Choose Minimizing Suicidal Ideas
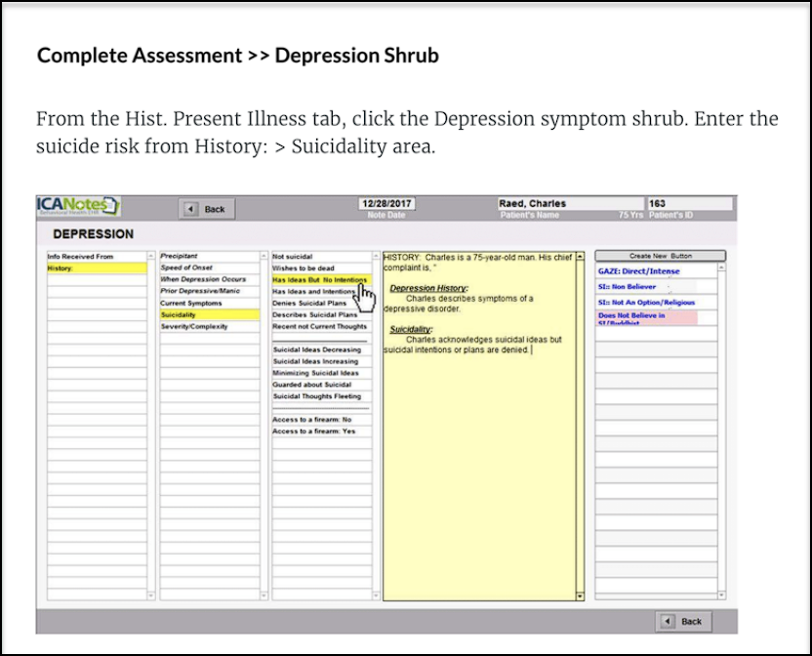The width and height of the screenshot is (812, 656). pyautogui.click(x=322, y=373)
